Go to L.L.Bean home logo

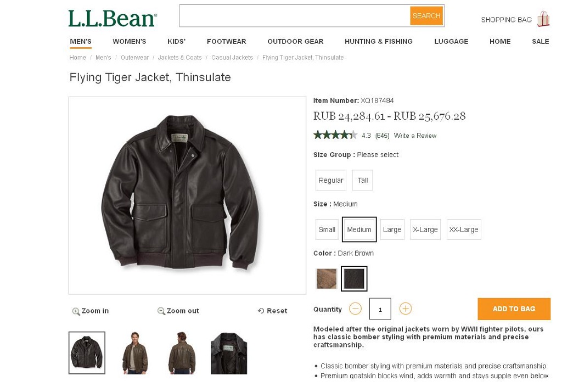[x=113, y=19]
